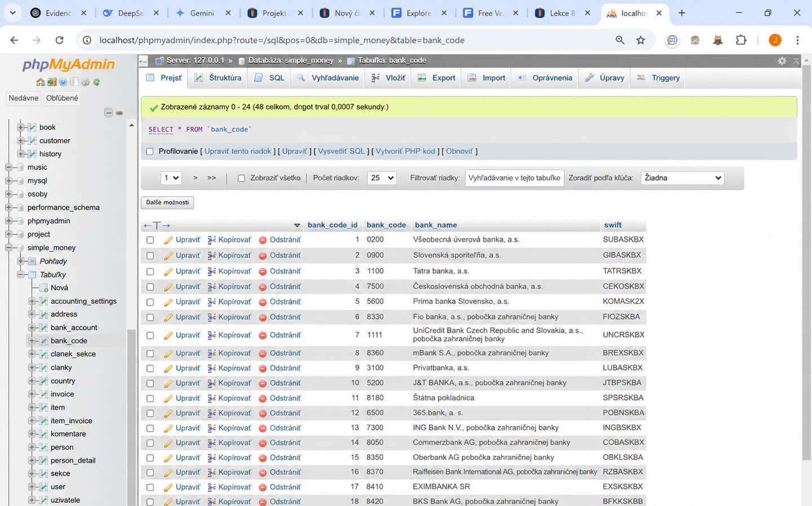Select checkbox for J&T BANKA row
The image size is (812, 506).
tap(150, 383)
